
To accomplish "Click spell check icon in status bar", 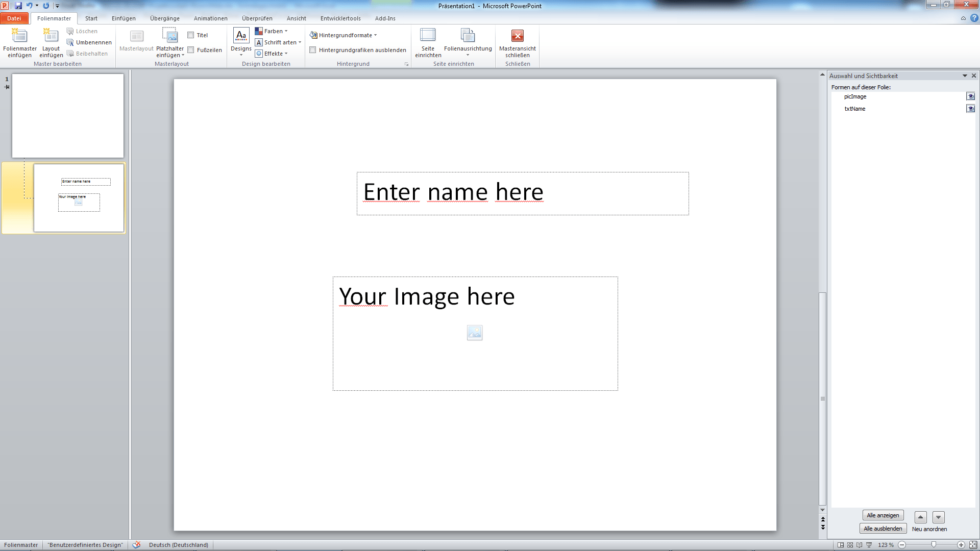I will [x=136, y=545].
